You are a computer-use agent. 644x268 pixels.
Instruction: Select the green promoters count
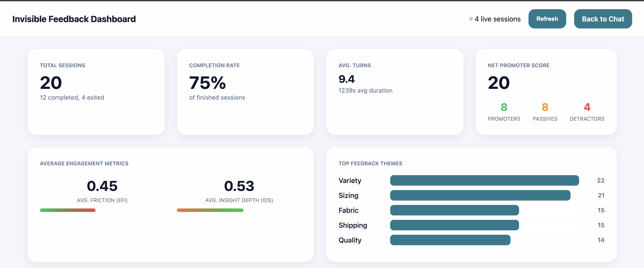point(504,107)
